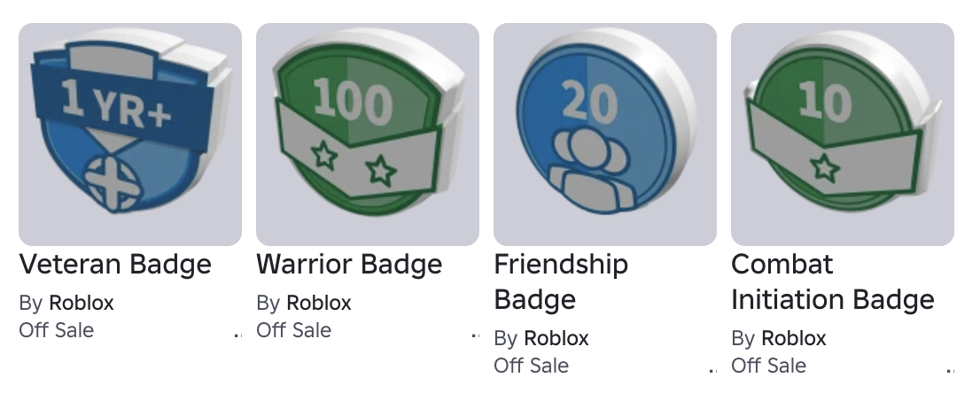Click the small dots beside Veteran Badge Off Sale
This screenshot has height=416, width=980.
[237, 335]
